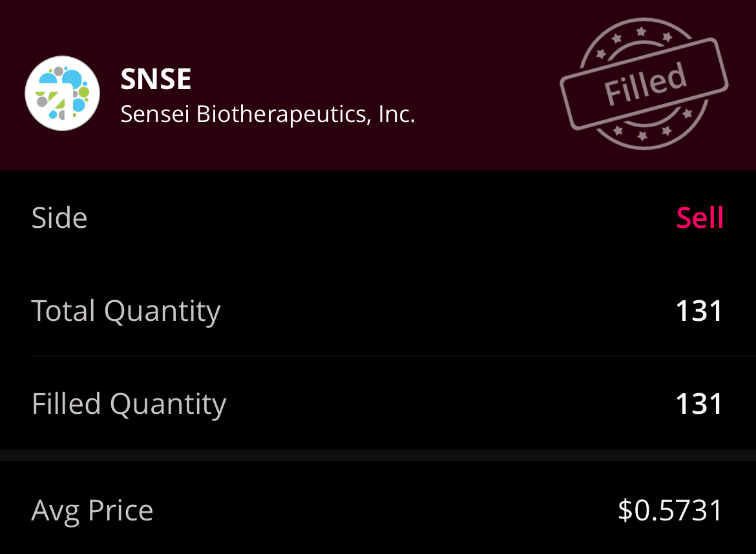Image resolution: width=756 pixels, height=554 pixels.
Task: Click the Side row label
Action: [59, 218]
